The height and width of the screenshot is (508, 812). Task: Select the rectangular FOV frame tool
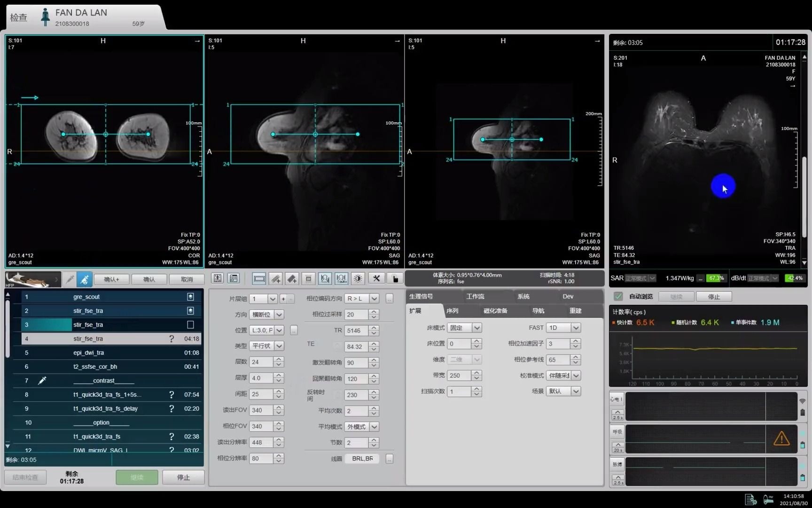[x=259, y=278]
